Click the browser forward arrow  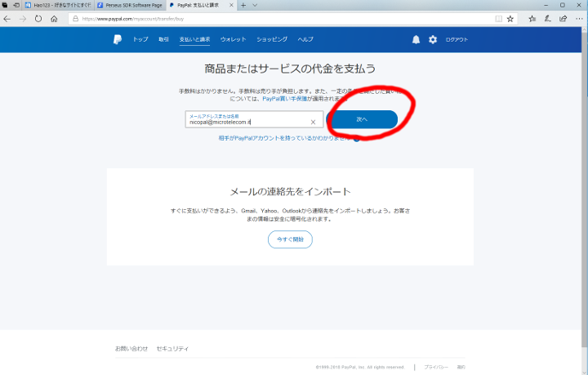click(x=23, y=19)
